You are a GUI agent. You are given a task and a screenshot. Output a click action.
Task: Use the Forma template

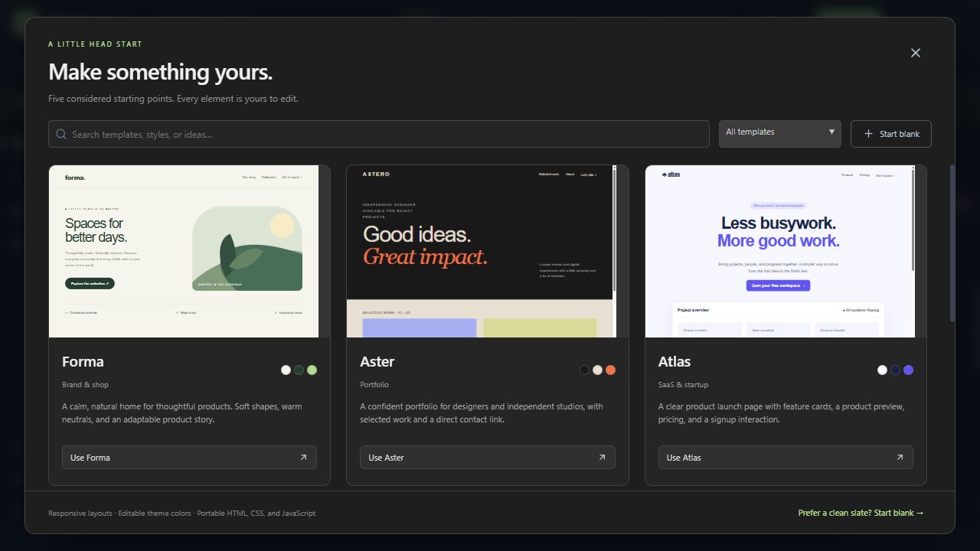(189, 458)
